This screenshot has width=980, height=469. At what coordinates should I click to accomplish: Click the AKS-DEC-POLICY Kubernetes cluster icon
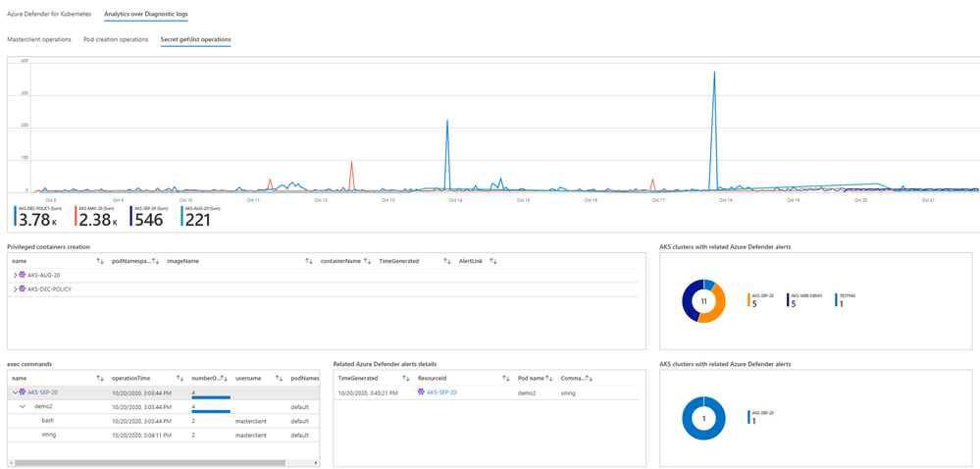click(x=23, y=288)
